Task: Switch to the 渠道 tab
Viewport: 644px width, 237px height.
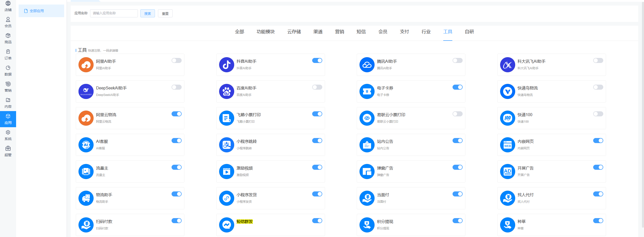Action: pos(318,32)
